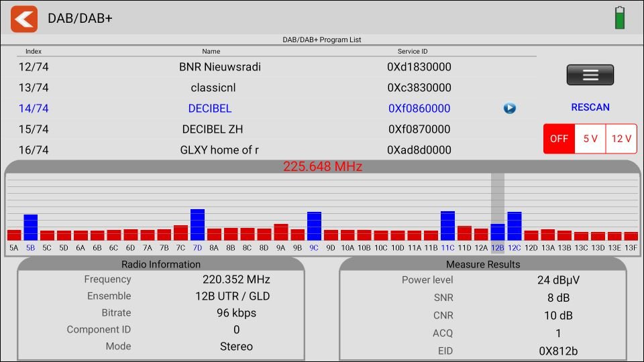Click service ID 0Xd1830000

coord(419,67)
